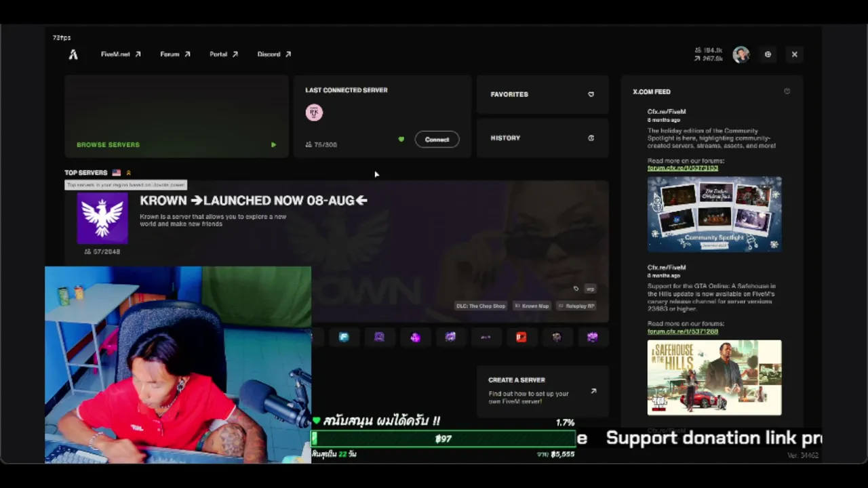Open the blue F server icon
868x488 pixels.
click(x=344, y=337)
